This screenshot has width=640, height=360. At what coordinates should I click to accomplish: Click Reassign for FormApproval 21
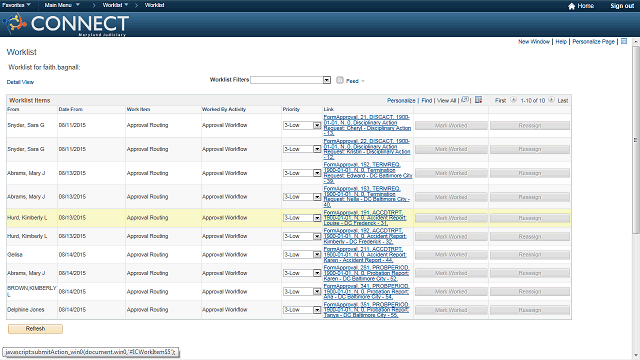[530, 126]
